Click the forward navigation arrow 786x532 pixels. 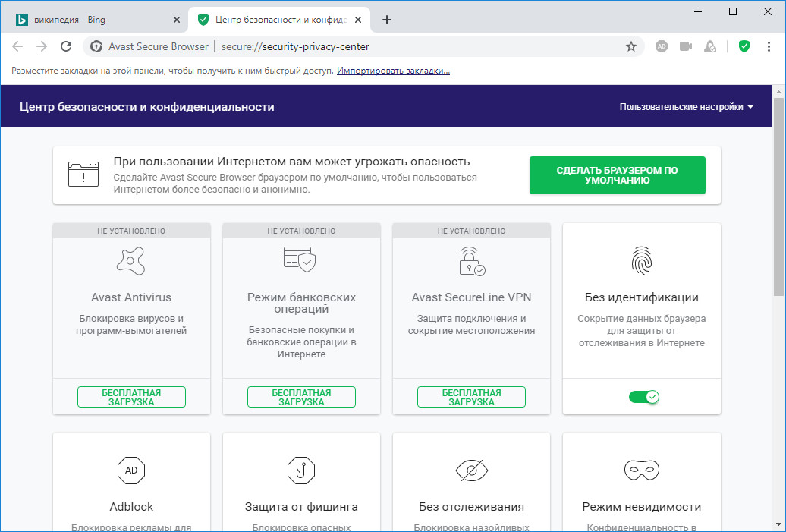42,46
